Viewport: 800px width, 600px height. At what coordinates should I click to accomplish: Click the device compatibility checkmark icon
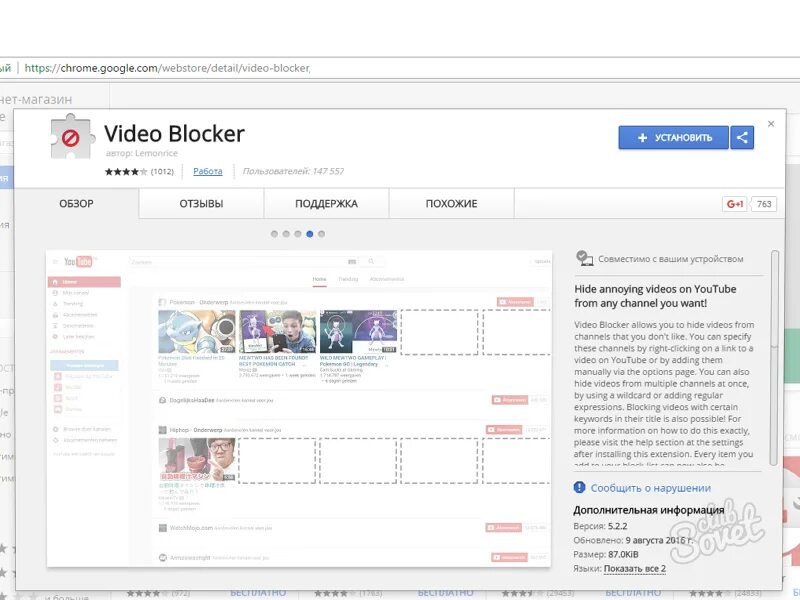click(x=584, y=258)
